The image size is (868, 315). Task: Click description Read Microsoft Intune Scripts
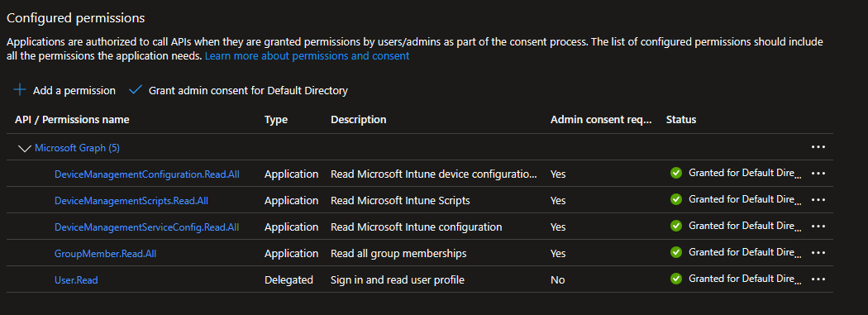click(400, 200)
